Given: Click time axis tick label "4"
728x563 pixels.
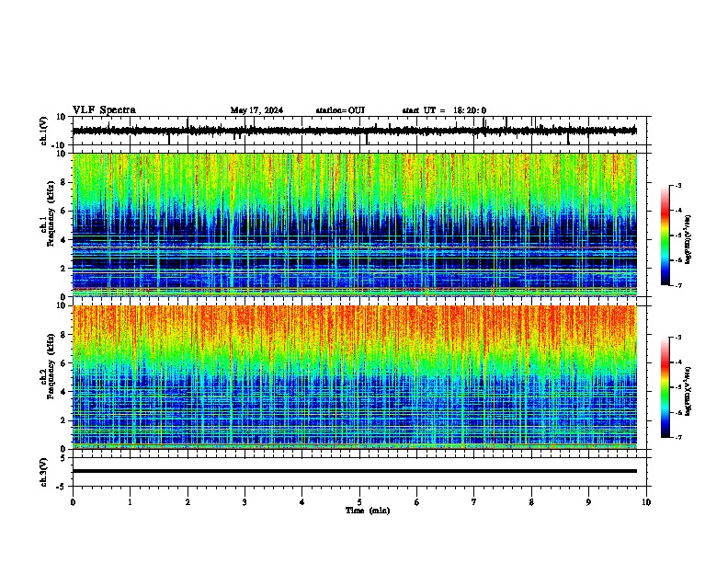Looking at the screenshot, I should pos(302,502).
